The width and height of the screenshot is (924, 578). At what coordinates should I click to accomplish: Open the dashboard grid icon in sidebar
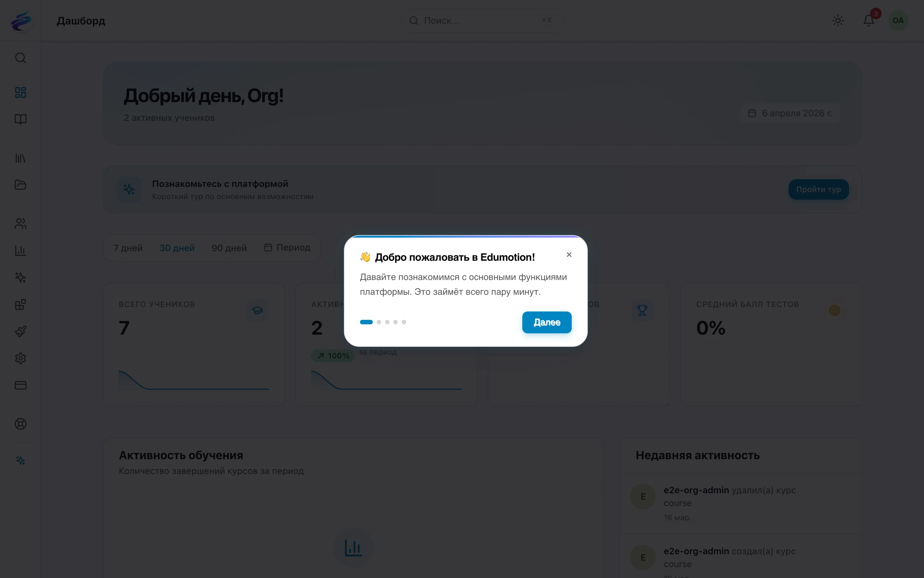pos(20,92)
